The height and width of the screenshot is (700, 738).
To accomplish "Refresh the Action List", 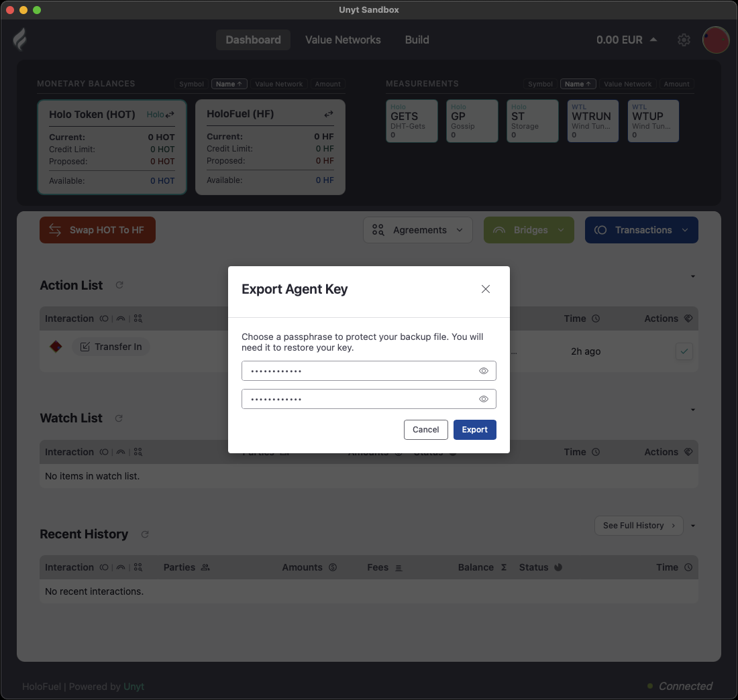I will (119, 285).
